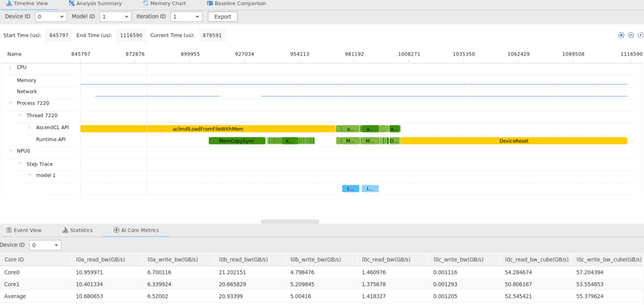Screen dimensions: 644x305
Task: Click the cell value 57.204394
Action: tap(590, 272)
